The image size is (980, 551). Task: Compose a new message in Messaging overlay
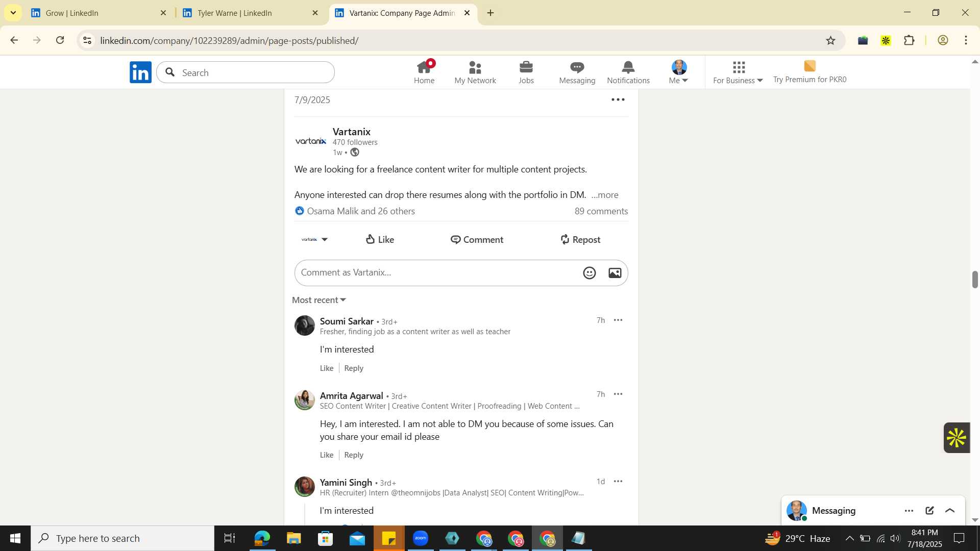click(929, 511)
